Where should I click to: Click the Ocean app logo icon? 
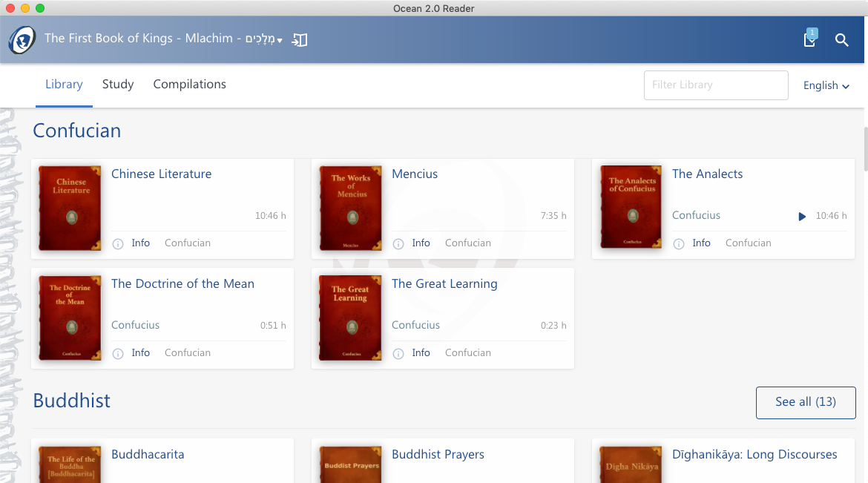point(22,40)
